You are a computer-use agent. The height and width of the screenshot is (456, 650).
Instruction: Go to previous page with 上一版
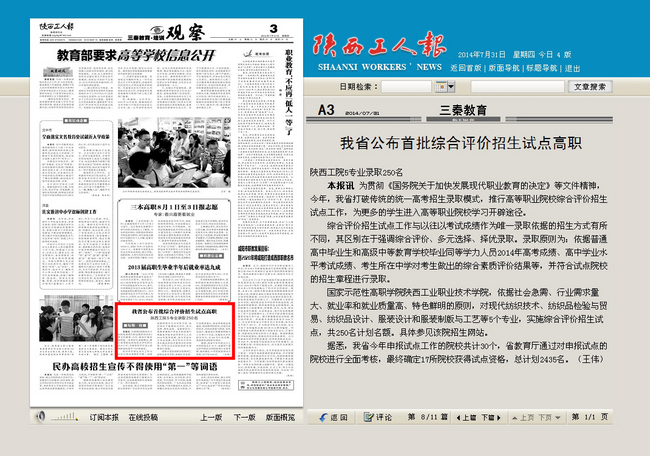click(210, 416)
